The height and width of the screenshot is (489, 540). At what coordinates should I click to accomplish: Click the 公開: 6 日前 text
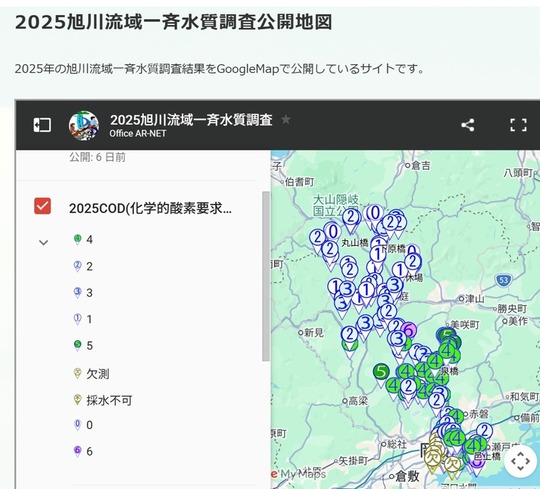click(x=97, y=157)
